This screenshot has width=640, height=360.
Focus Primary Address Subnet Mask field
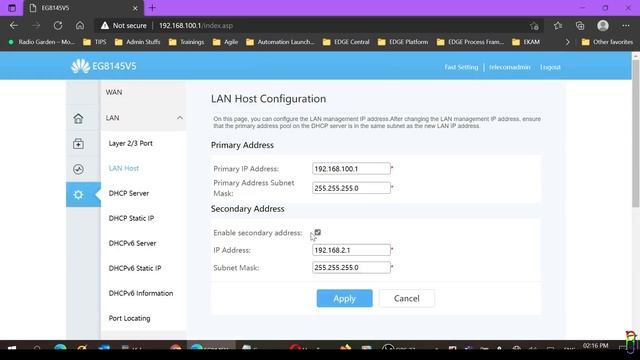[351, 188]
